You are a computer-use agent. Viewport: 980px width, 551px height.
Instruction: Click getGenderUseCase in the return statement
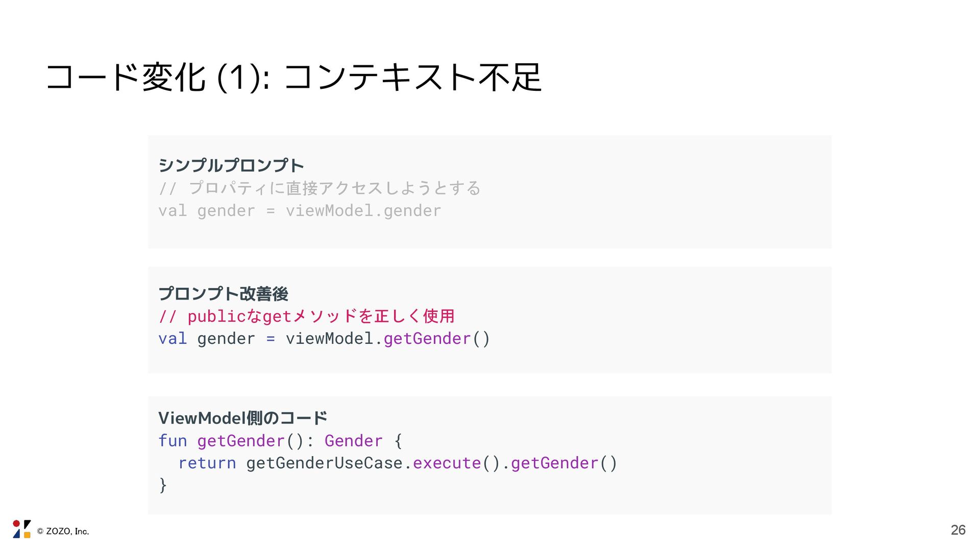click(x=324, y=463)
